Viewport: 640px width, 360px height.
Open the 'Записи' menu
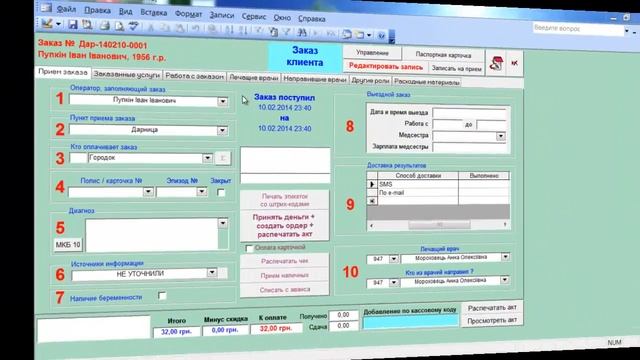[x=222, y=15]
